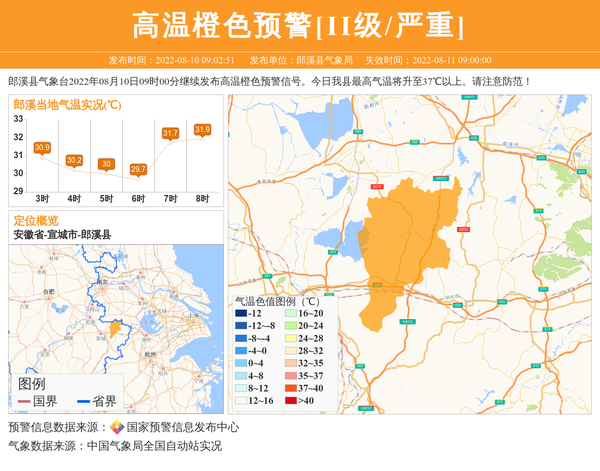Image resolution: width=600 pixels, height=471 pixels.
Task: Click the 29 y-axis label
Action: click(x=18, y=191)
